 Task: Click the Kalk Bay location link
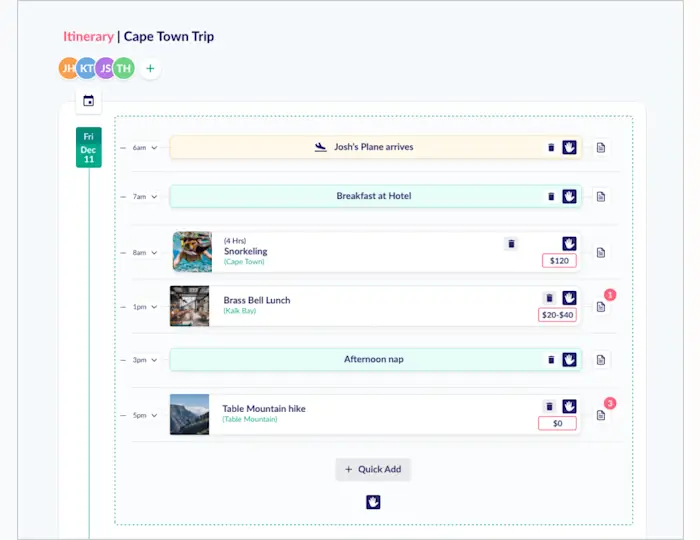coord(240,311)
